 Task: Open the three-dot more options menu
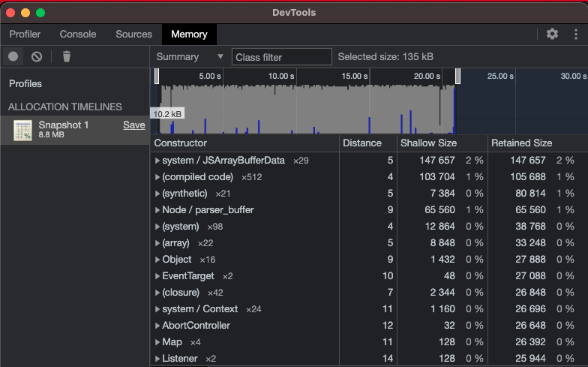[576, 34]
